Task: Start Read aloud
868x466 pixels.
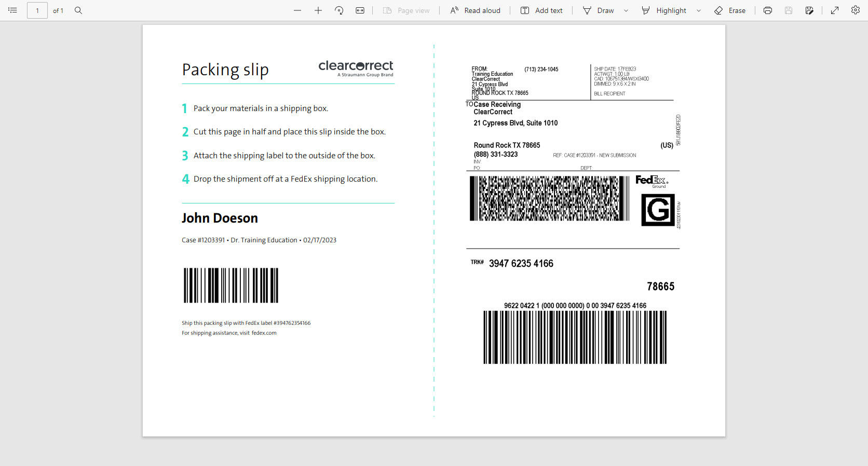Action: pos(475,10)
